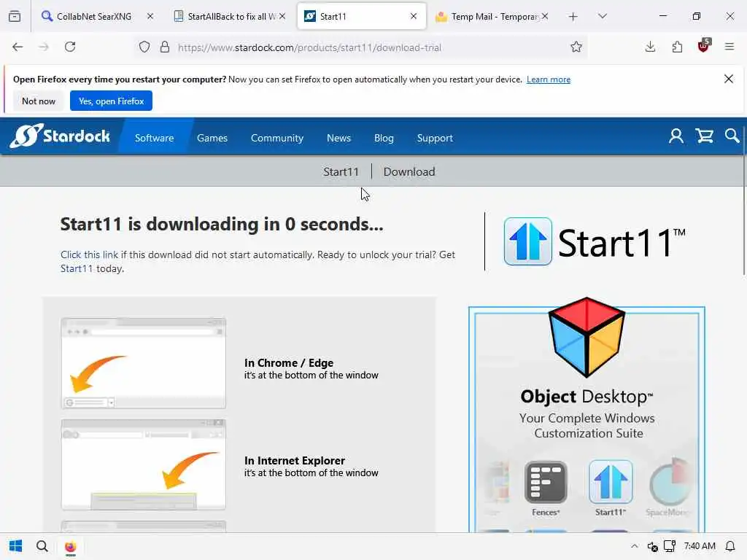
Task: Click the Start11 purchase link in text
Action: (x=77, y=268)
